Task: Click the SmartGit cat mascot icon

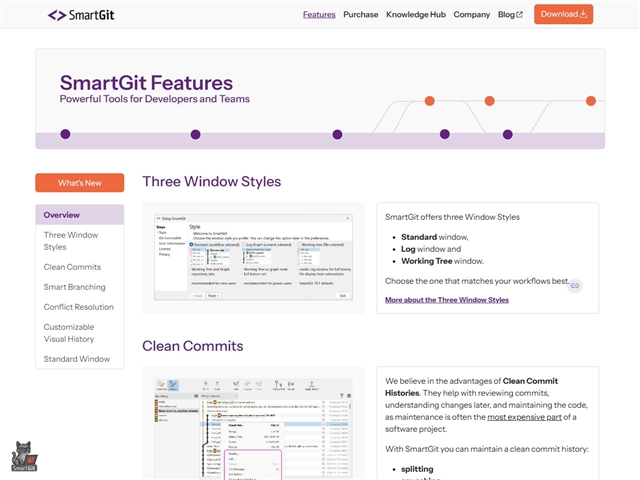Action: pyautogui.click(x=24, y=455)
